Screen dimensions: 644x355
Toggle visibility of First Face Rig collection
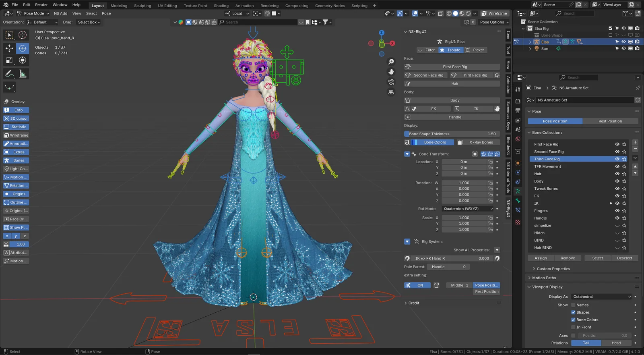coord(617,144)
